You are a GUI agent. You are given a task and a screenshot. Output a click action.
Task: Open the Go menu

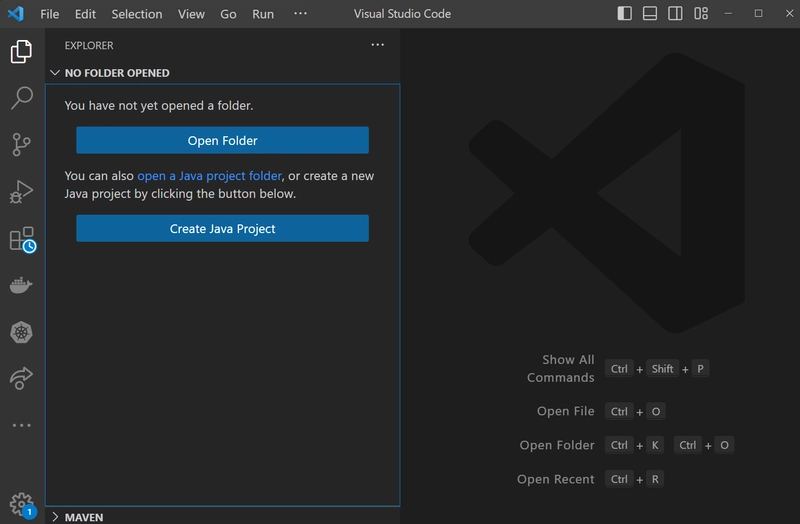coord(228,14)
